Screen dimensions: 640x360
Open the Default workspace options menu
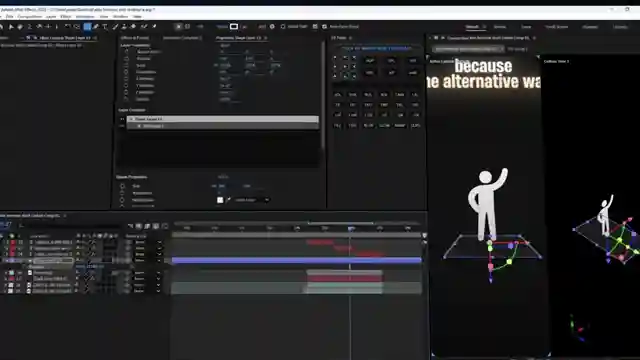[x=484, y=27]
